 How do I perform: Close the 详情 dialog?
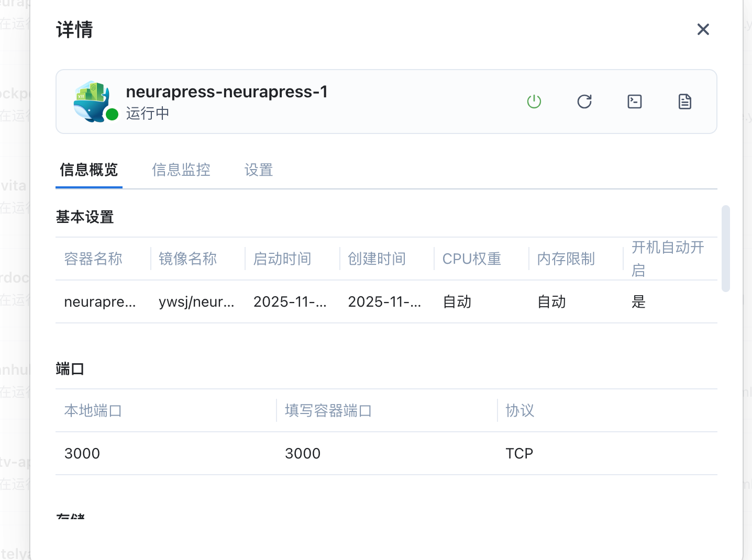703,29
